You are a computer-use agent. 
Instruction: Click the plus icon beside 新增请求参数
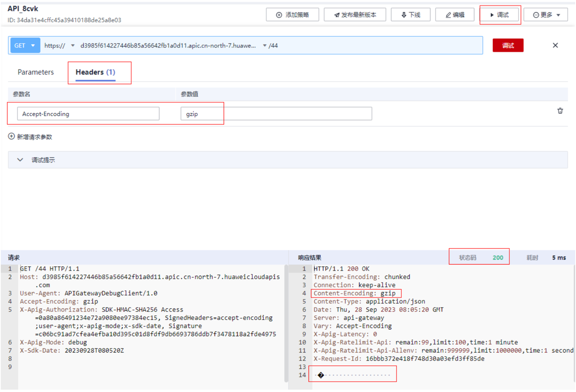(x=11, y=136)
